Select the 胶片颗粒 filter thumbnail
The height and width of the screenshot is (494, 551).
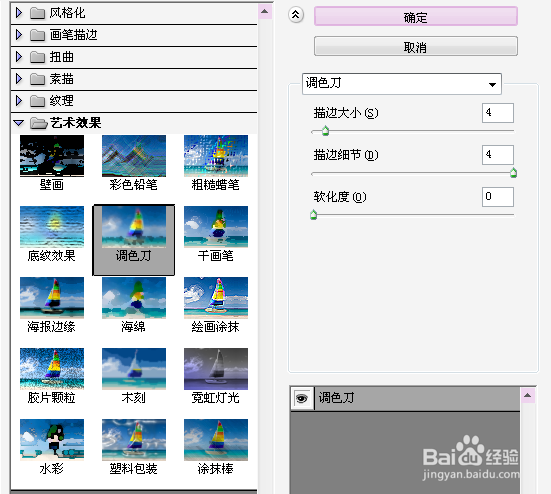pos(52,369)
